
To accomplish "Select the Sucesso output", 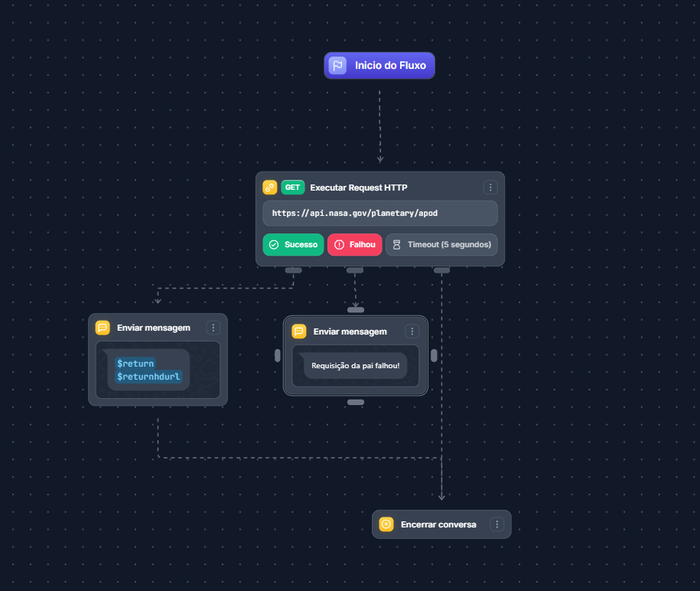I will [293, 245].
